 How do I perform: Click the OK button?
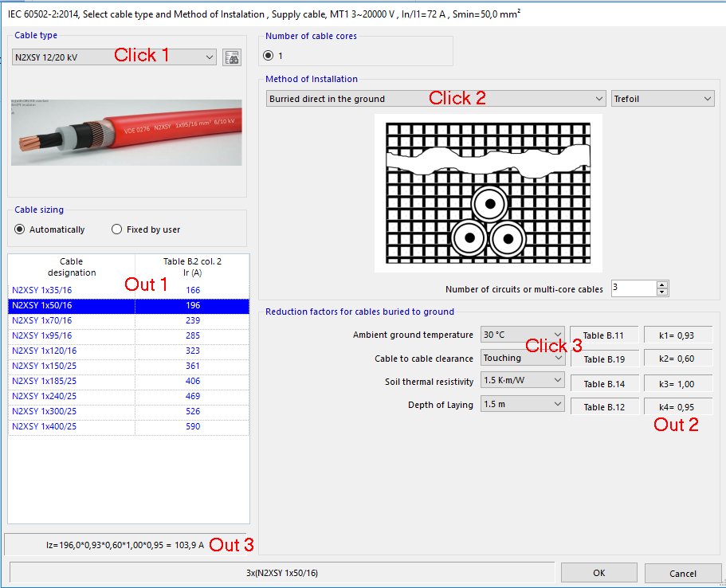coord(598,573)
